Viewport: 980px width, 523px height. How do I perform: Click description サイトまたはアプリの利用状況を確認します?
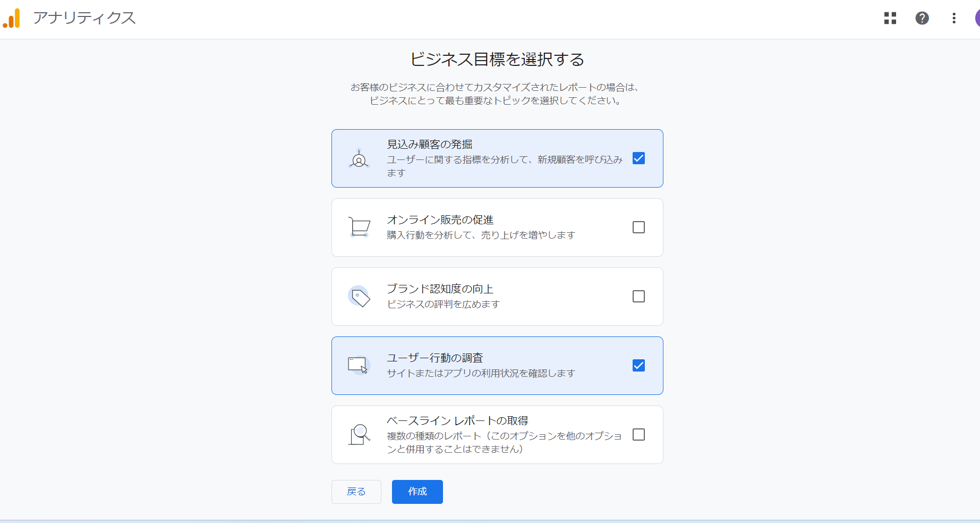pos(481,373)
